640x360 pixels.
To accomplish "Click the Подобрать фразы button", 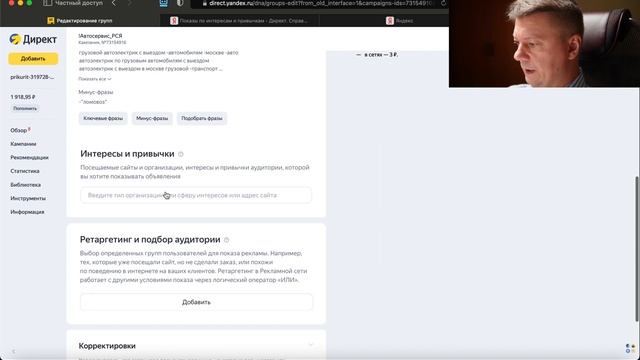I will pyautogui.click(x=202, y=118).
